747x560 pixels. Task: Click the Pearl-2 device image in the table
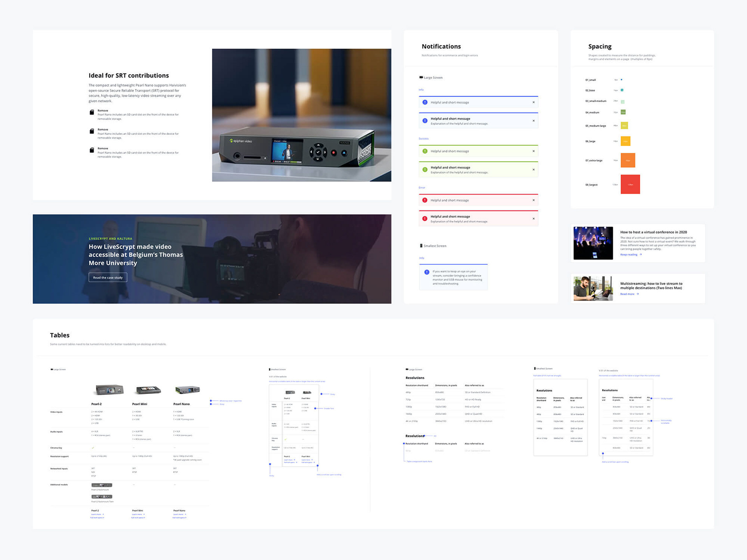click(110, 390)
